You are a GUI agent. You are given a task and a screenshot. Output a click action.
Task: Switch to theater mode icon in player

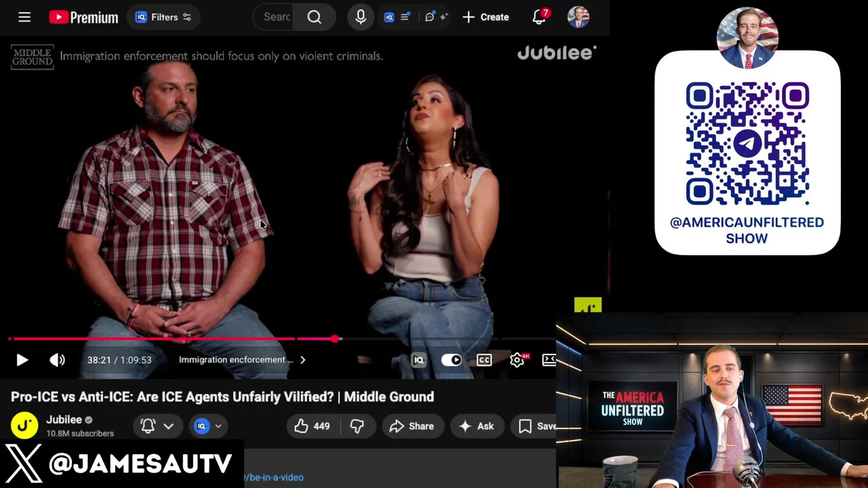549,360
